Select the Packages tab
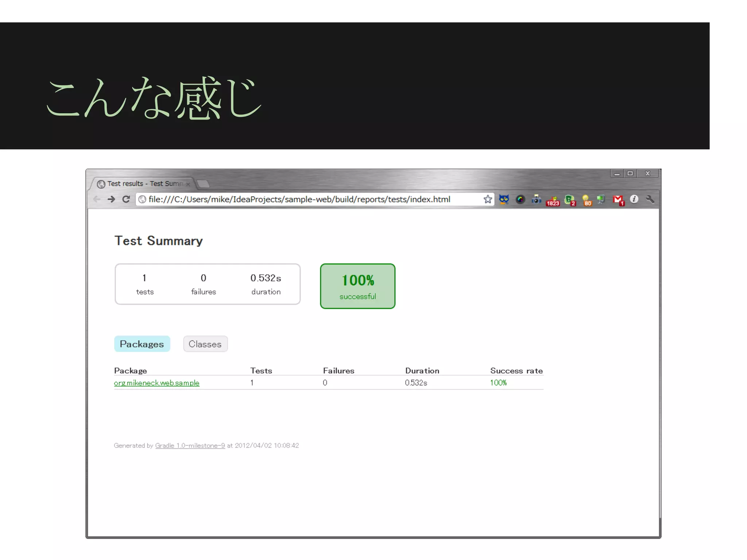Image resolution: width=747 pixels, height=560 pixels. 142,344
